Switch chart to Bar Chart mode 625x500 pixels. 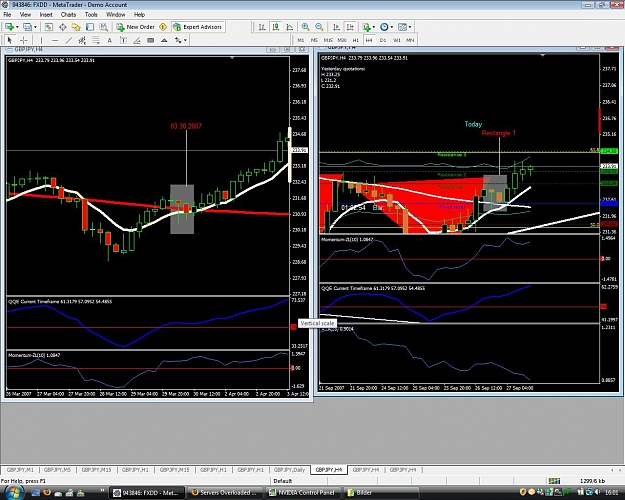tap(262, 27)
